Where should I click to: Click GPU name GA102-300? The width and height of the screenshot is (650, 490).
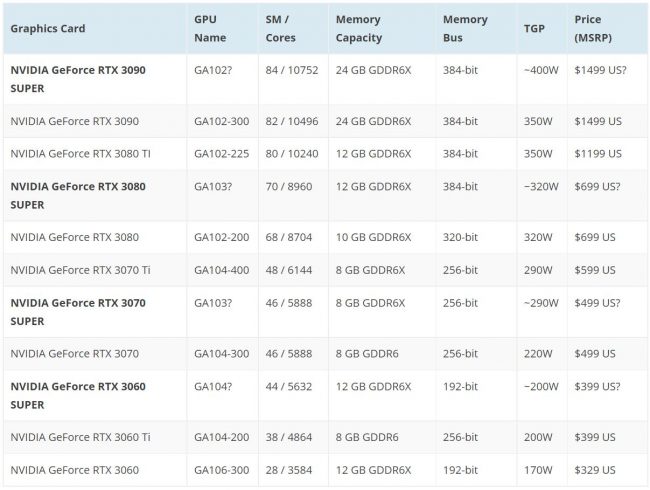point(221,121)
